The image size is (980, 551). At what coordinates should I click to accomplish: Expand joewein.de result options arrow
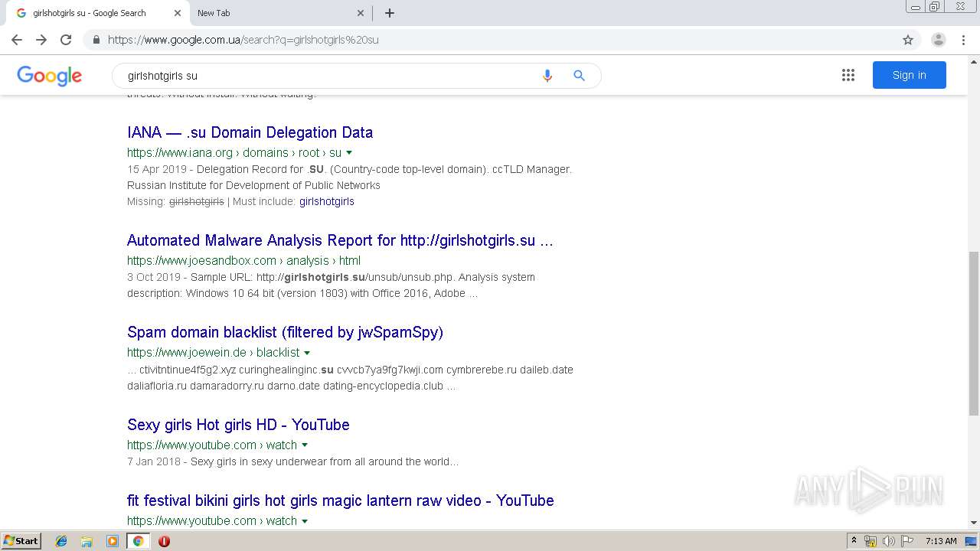pyautogui.click(x=307, y=353)
